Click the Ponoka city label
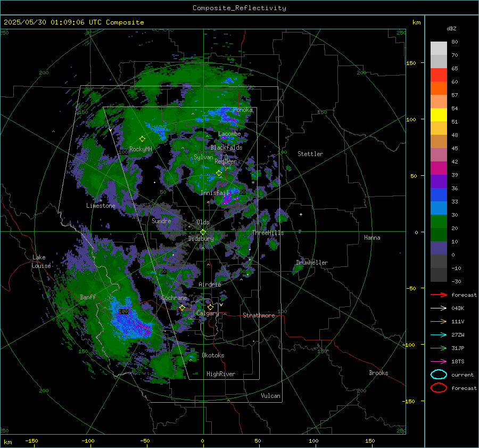Viewport: 479px width, 448px height. tap(243, 110)
